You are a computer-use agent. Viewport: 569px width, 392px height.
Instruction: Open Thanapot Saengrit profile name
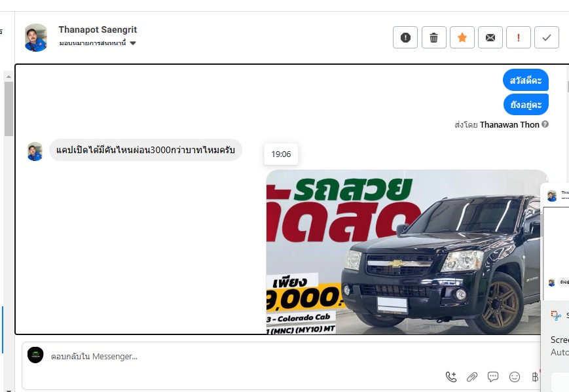[98, 29]
